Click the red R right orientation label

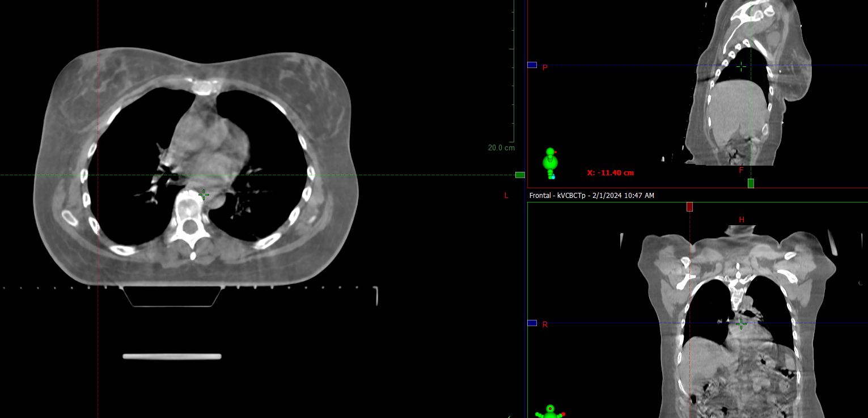544,324
